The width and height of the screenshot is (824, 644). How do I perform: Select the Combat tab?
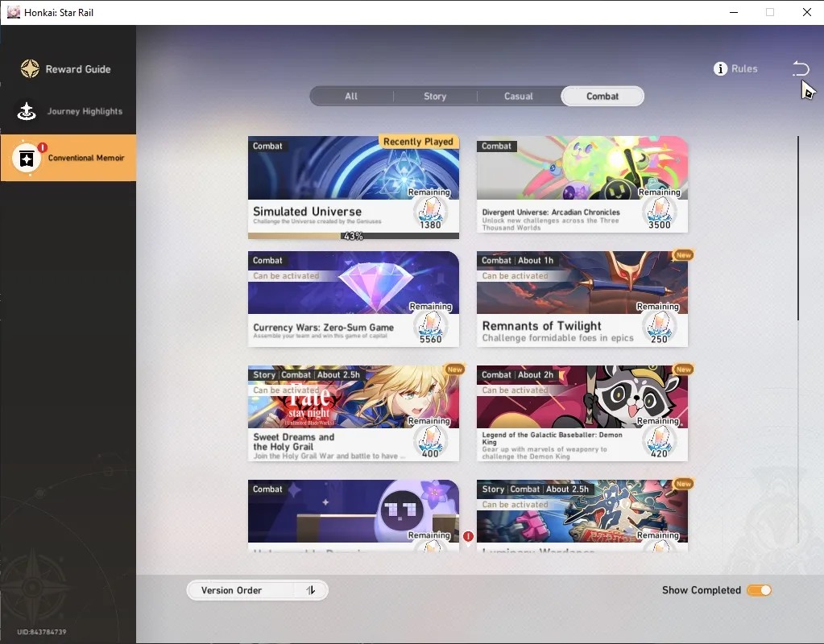[x=602, y=96]
